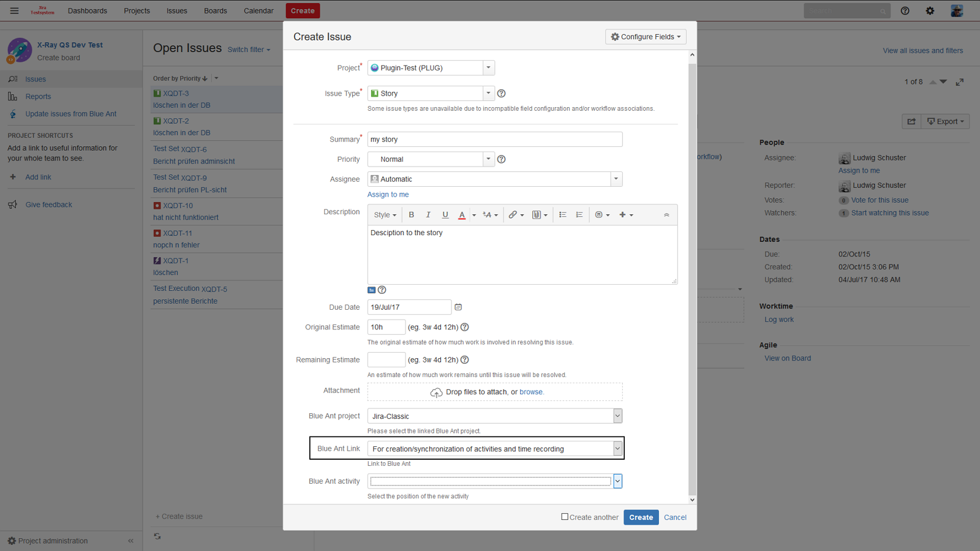
Task: Click the red Create button in navbar
Action: pyautogui.click(x=303, y=11)
